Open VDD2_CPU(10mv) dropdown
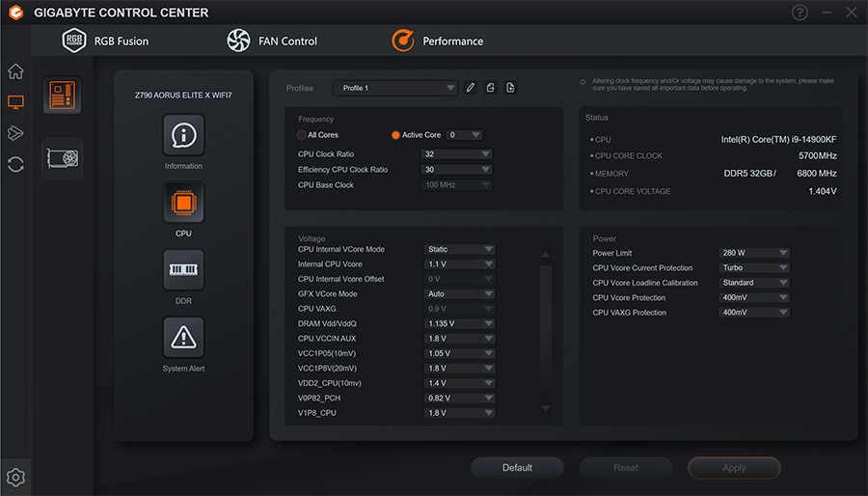The image size is (868, 496). 459,384
